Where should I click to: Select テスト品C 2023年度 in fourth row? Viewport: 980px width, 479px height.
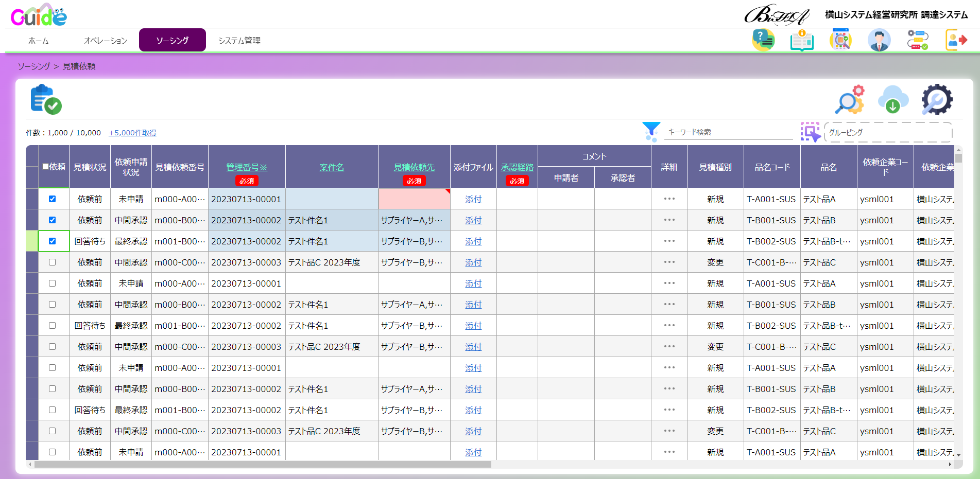tap(332, 262)
